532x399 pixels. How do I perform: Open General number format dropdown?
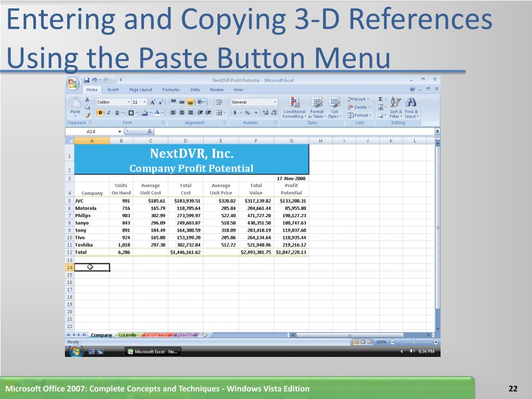pyautogui.click(x=275, y=102)
